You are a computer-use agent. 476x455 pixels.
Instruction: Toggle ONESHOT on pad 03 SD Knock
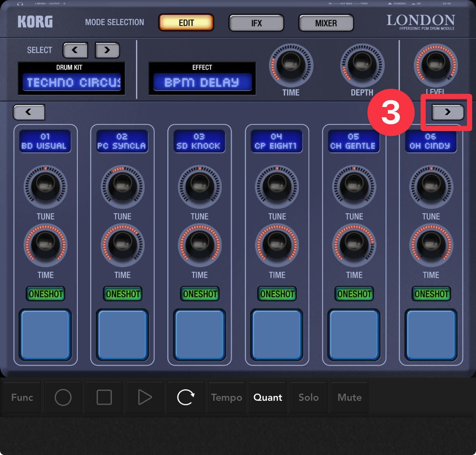tap(200, 294)
